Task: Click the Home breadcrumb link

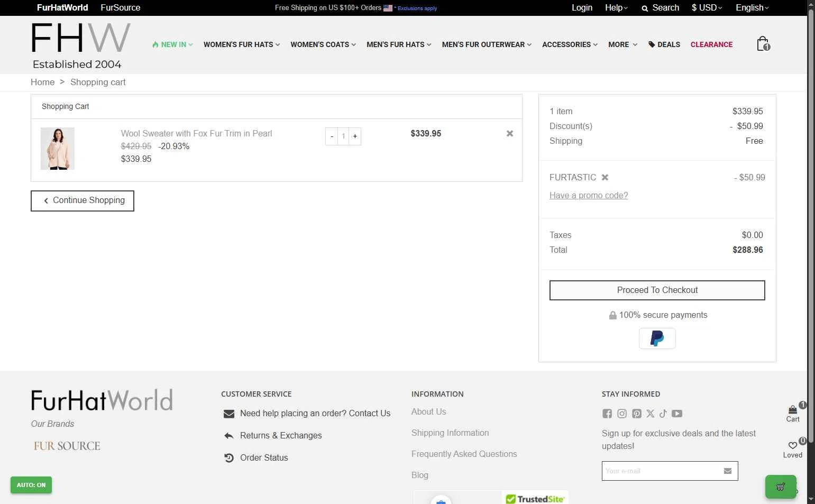Action: point(42,82)
